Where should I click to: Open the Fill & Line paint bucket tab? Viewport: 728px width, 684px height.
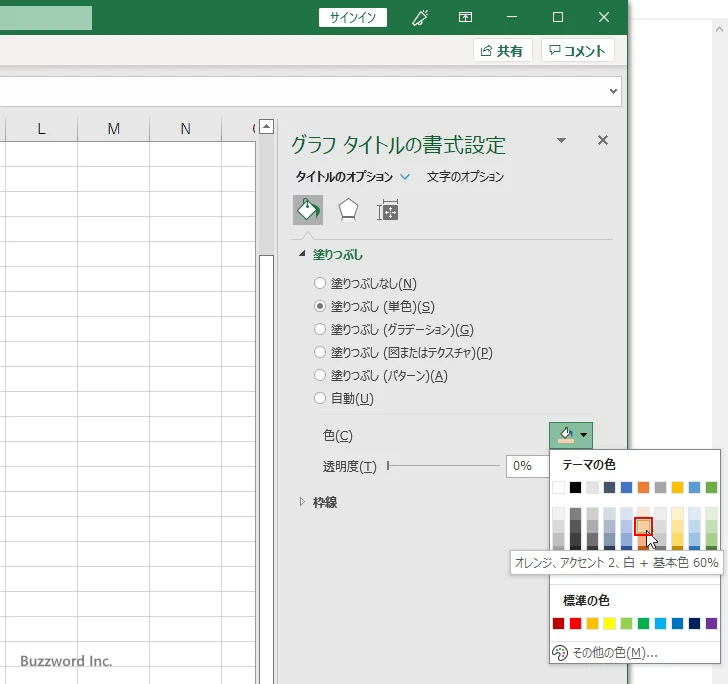[308, 210]
